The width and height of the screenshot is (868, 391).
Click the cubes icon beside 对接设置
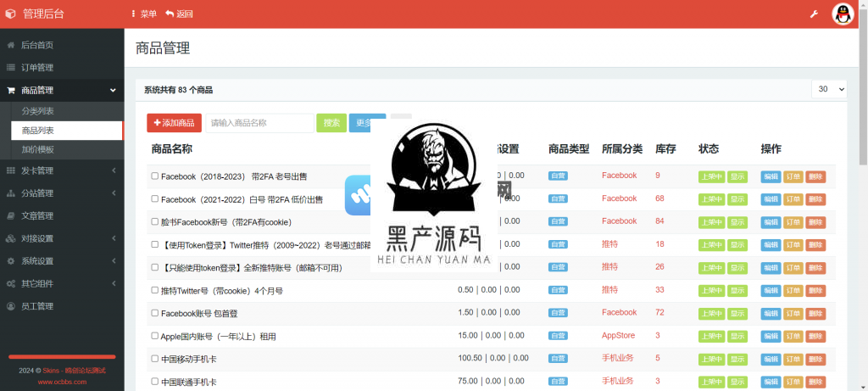[10, 238]
